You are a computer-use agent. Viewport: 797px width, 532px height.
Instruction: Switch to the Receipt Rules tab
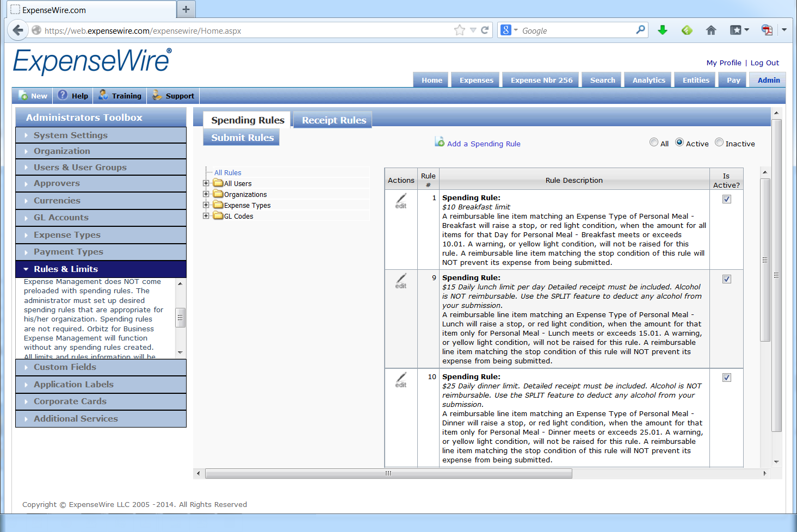point(332,120)
